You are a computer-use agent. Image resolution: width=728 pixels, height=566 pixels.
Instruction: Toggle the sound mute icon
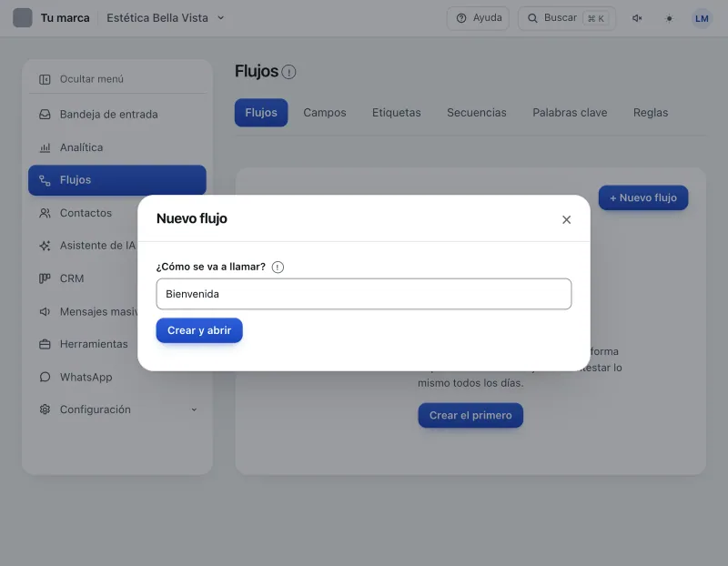point(637,18)
